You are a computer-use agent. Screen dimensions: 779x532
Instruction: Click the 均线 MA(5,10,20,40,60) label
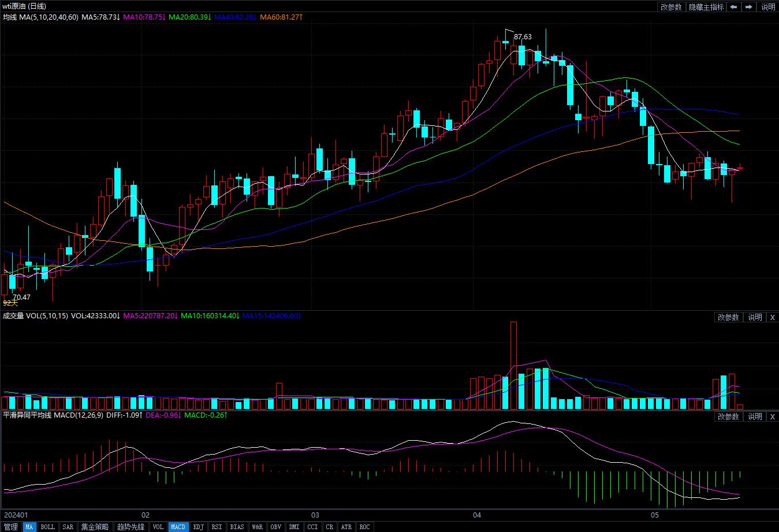[x=40, y=17]
